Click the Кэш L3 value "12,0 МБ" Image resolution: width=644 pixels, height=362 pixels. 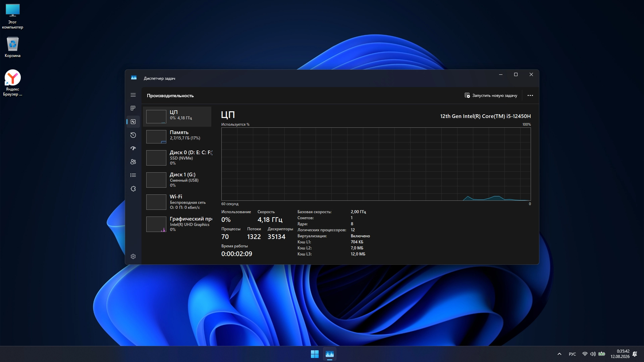click(358, 254)
